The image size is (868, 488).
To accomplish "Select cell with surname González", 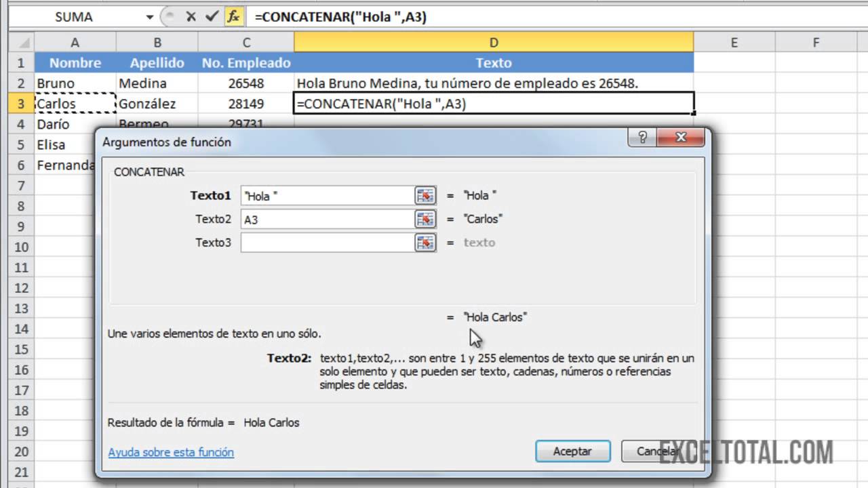I will pos(157,104).
